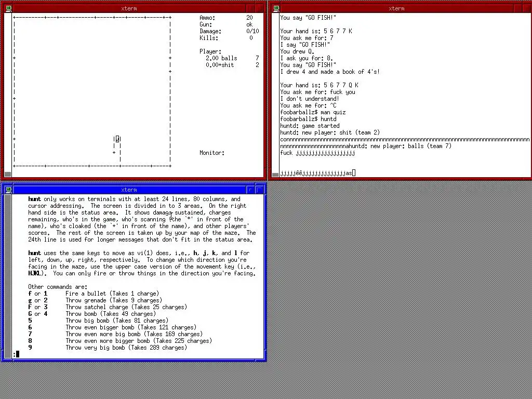
Task: Click 'Throw grenade (Takes 9 charges)'
Action: (114, 301)
